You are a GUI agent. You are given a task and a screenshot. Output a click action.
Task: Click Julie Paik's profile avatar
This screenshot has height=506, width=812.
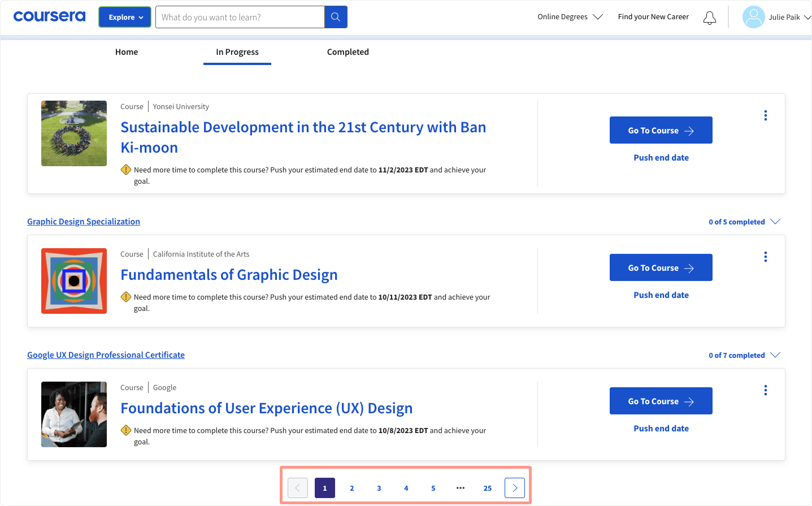coord(754,17)
